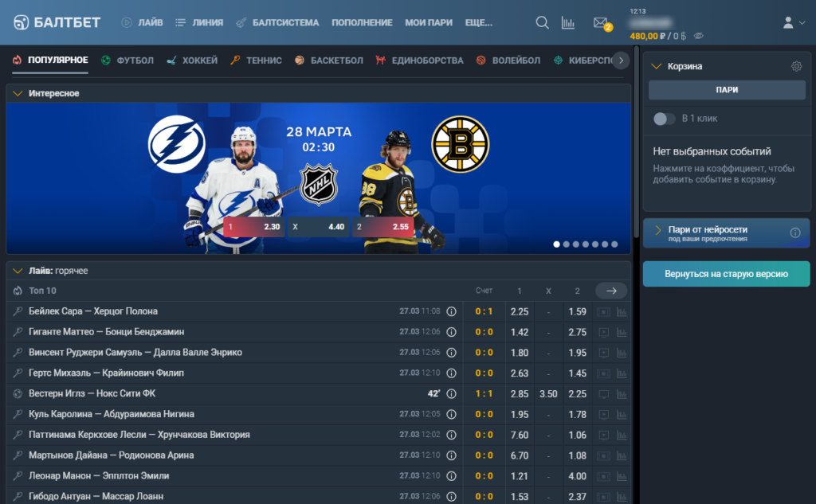This screenshot has height=504, width=816.
Task: Click the Балтбет logo
Action: (x=57, y=23)
